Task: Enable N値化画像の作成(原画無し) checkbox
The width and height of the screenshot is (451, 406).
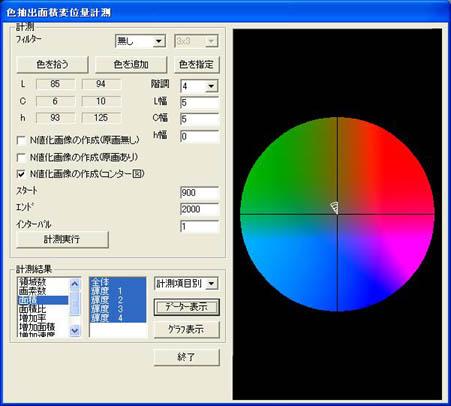Action: [x=22, y=140]
